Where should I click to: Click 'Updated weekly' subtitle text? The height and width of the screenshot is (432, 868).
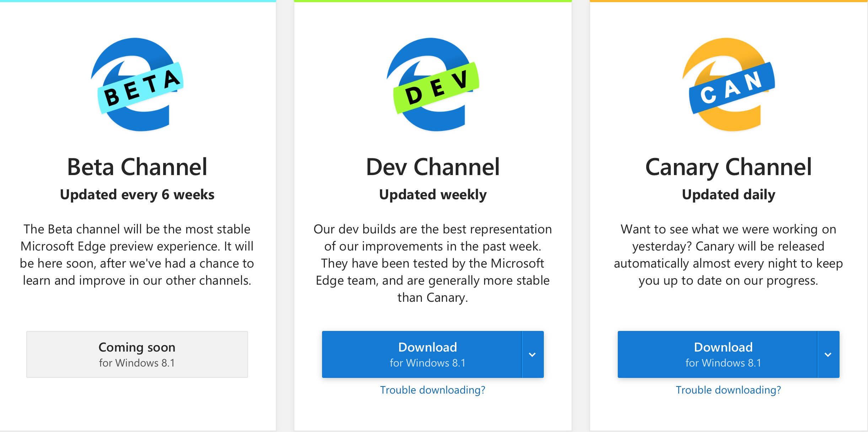point(433,195)
